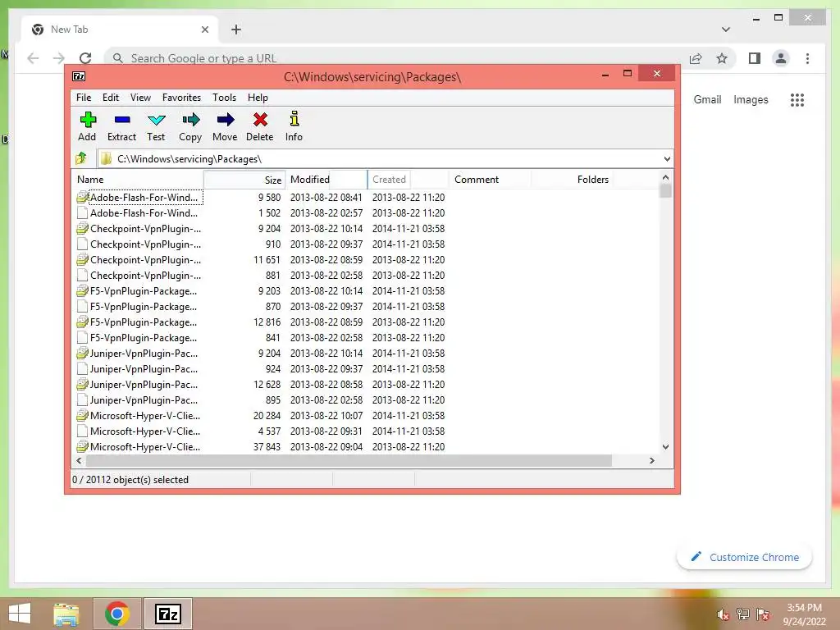Image resolution: width=840 pixels, height=630 pixels.
Task: Open Chrome tab search chevron
Action: coord(726,30)
